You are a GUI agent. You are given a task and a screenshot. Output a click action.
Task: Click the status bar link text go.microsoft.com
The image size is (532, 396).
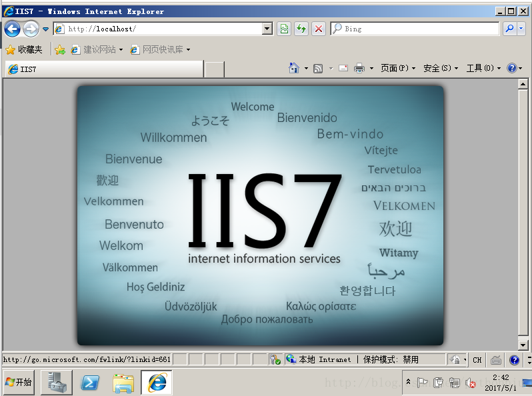click(87, 359)
